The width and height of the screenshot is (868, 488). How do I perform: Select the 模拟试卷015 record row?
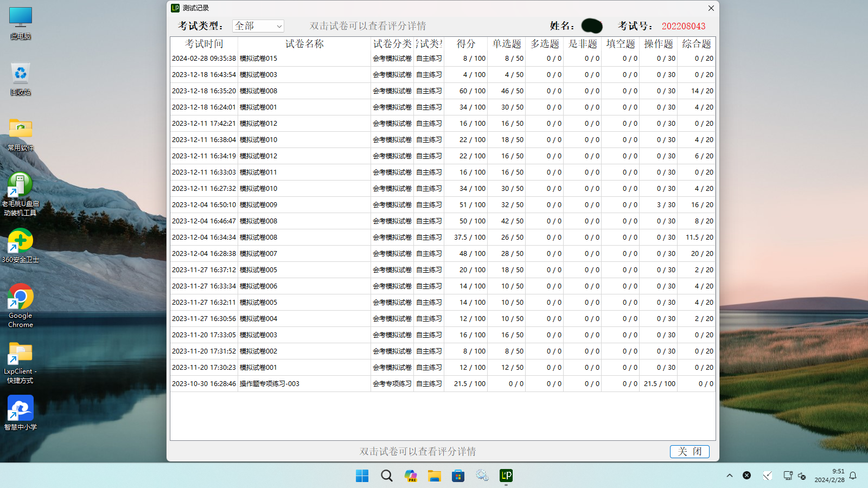pyautogui.click(x=258, y=59)
